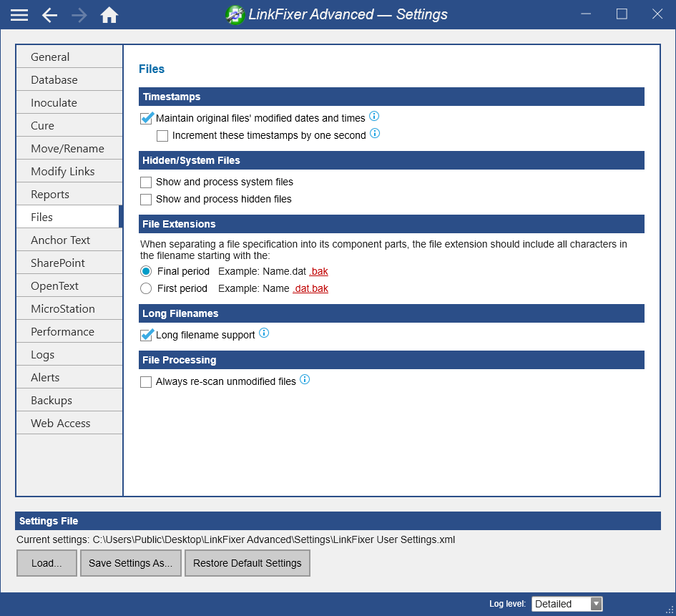Go back with the left arrow

(x=49, y=15)
